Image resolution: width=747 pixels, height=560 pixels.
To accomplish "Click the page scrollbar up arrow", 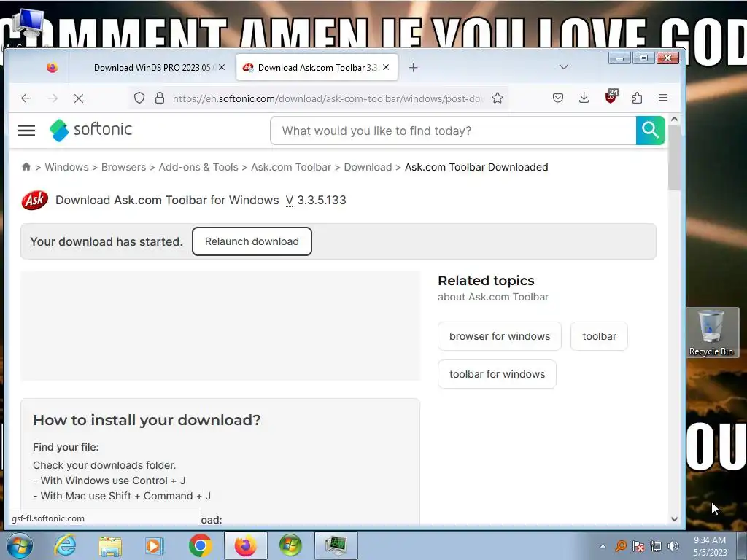I will click(x=674, y=119).
